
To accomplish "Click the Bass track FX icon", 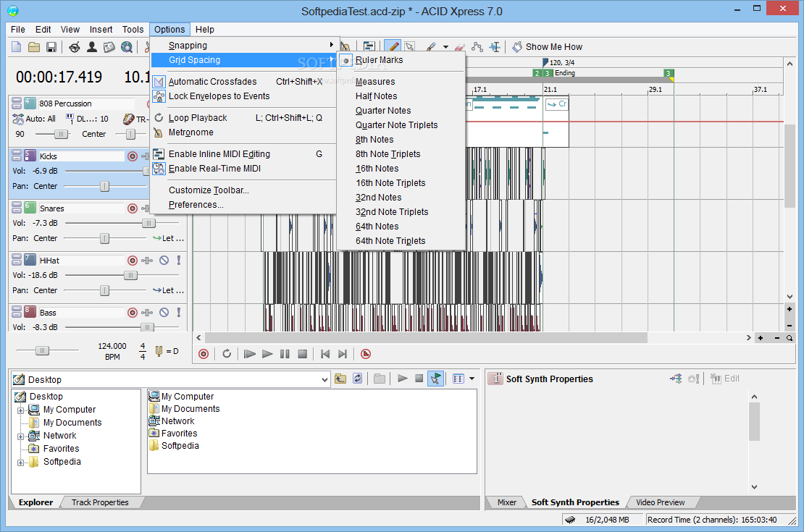I will [x=147, y=313].
